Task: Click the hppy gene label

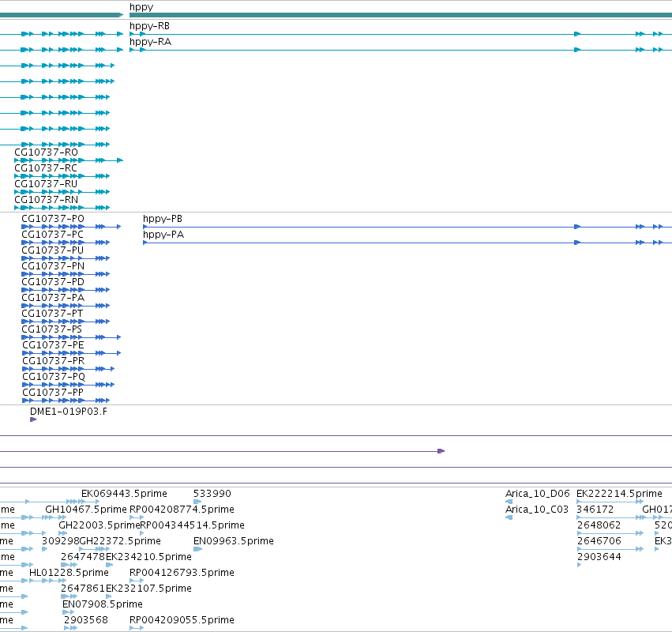Action: pos(141,7)
